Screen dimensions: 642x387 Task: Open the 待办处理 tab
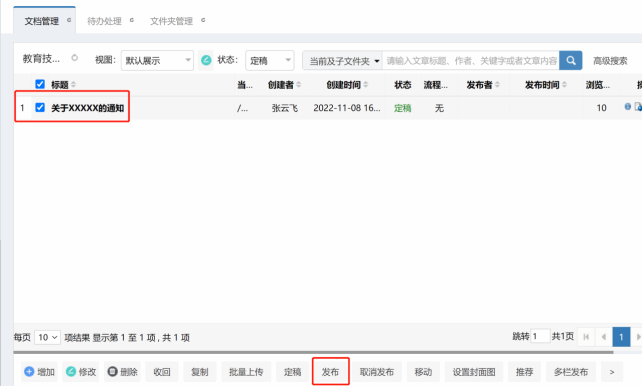(x=104, y=21)
